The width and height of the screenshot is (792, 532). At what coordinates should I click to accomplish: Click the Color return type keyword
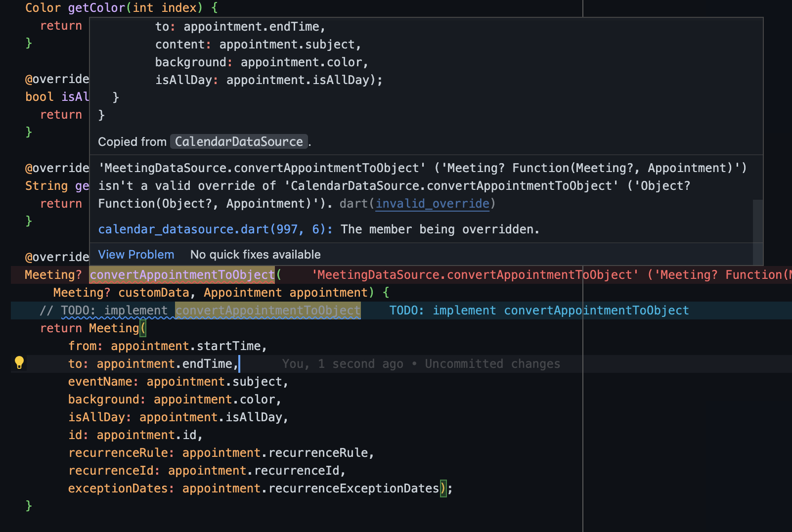43,8
